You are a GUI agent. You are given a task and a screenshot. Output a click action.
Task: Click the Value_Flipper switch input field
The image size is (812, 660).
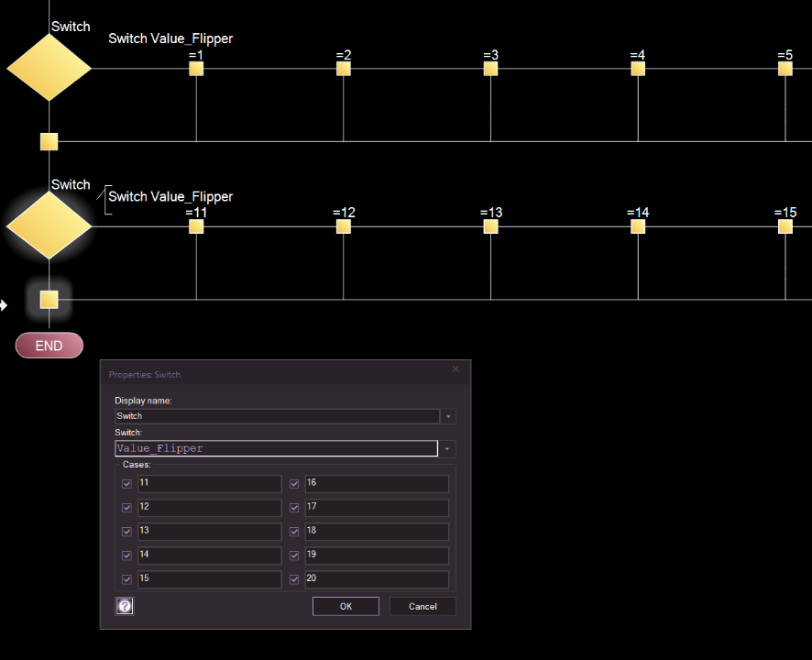(x=276, y=449)
